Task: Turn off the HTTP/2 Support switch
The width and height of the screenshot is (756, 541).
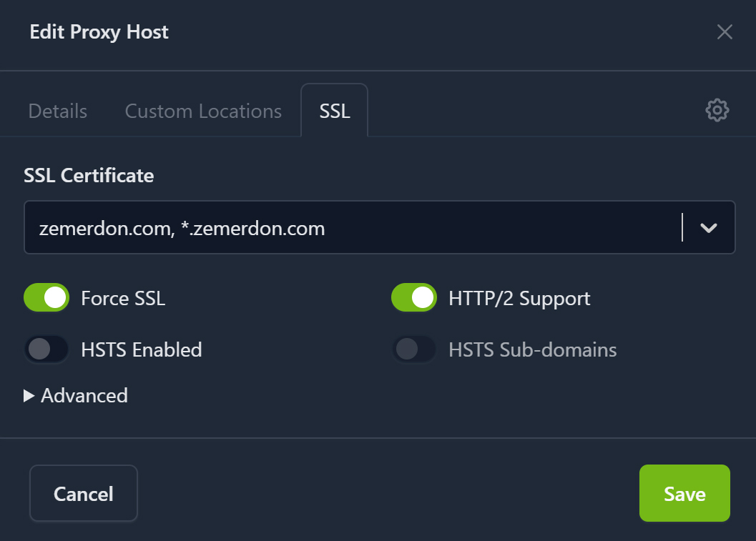Action: pos(414,297)
